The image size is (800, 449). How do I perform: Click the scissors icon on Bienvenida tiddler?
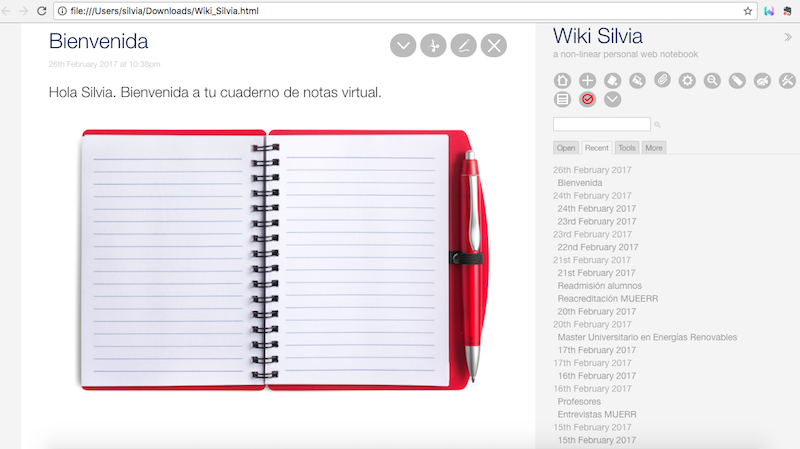pyautogui.click(x=432, y=45)
